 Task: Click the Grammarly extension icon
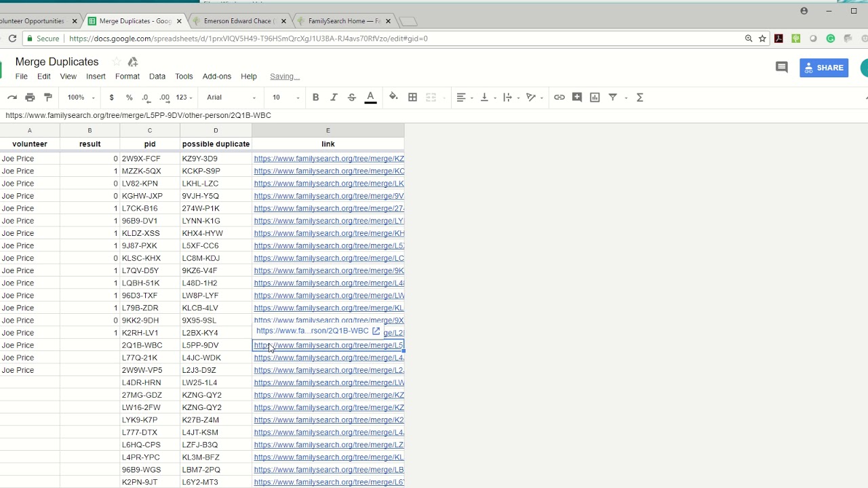pos(831,39)
